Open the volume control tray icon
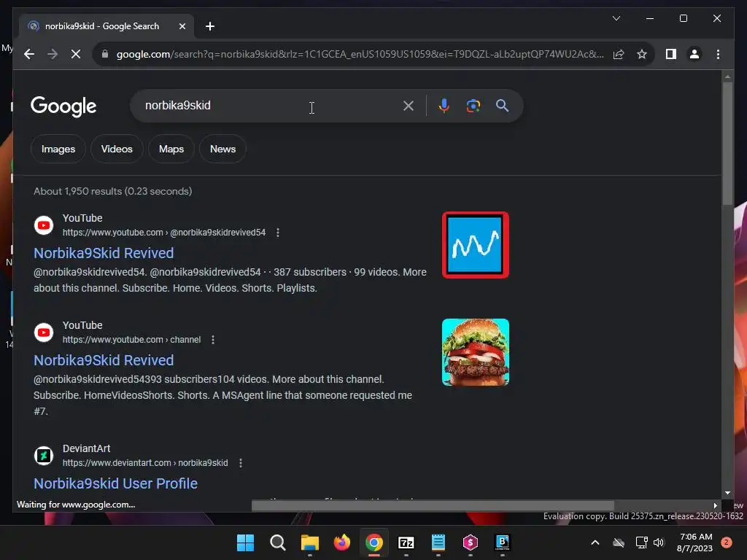 [x=659, y=542]
